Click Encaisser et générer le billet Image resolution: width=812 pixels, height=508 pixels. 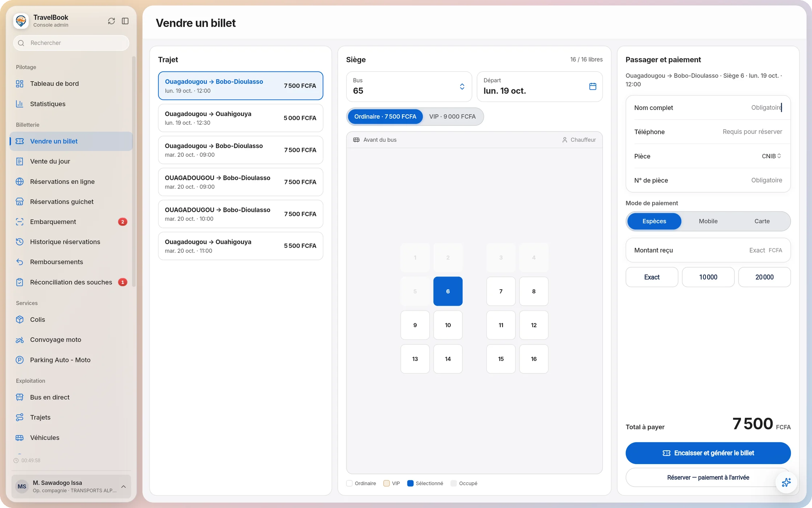pos(708,453)
